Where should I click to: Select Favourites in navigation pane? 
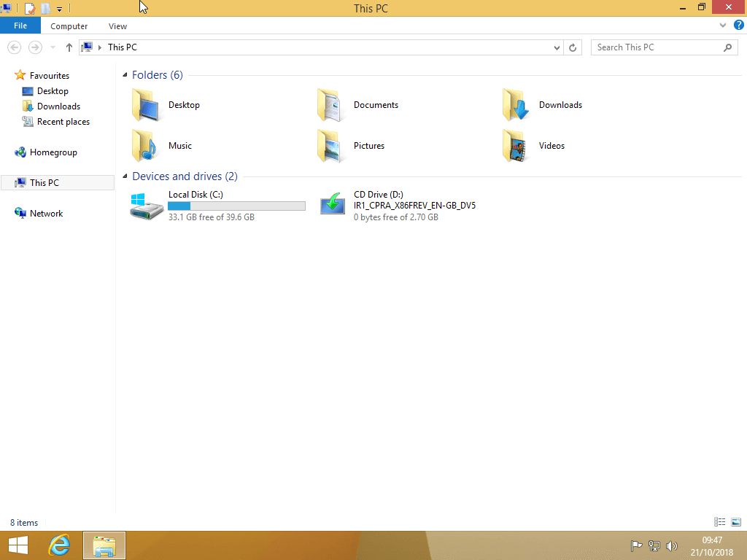coord(50,75)
